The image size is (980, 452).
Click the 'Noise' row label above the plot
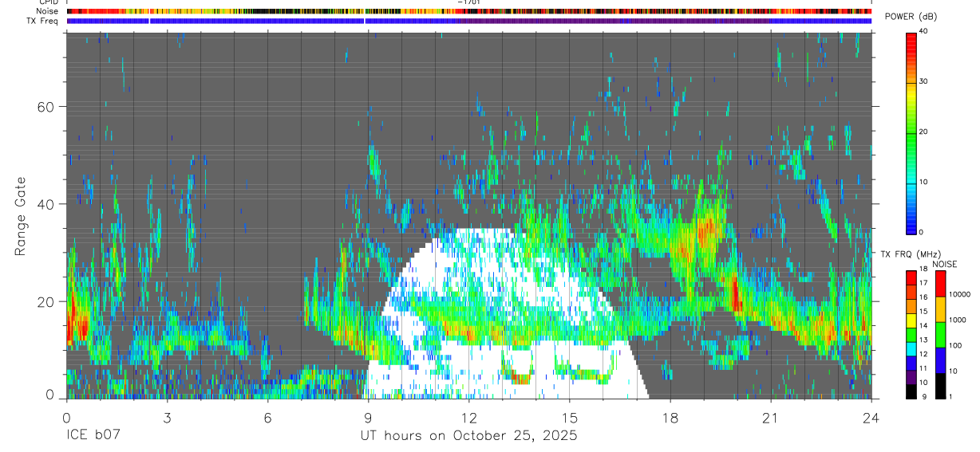coord(49,11)
